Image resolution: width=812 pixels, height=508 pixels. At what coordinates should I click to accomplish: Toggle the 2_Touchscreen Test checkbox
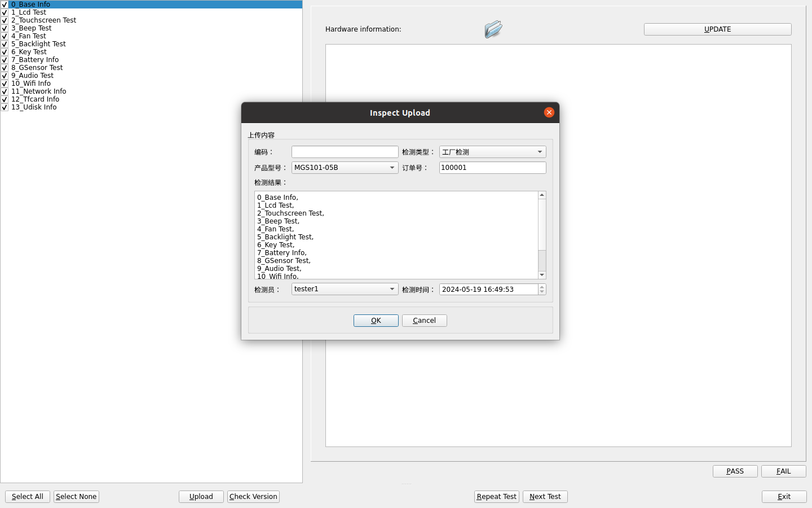tap(5, 20)
